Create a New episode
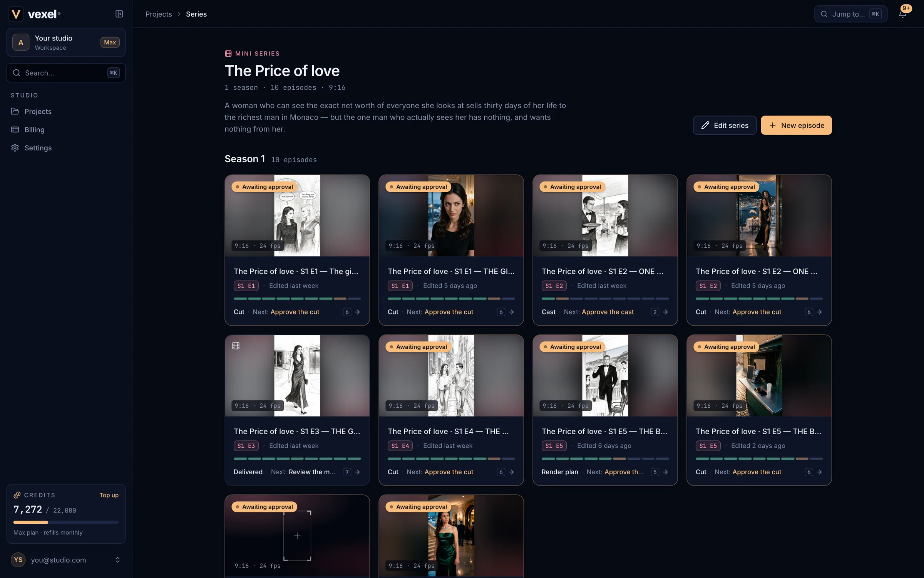Screen dimensions: 924x578 [x=796, y=125]
